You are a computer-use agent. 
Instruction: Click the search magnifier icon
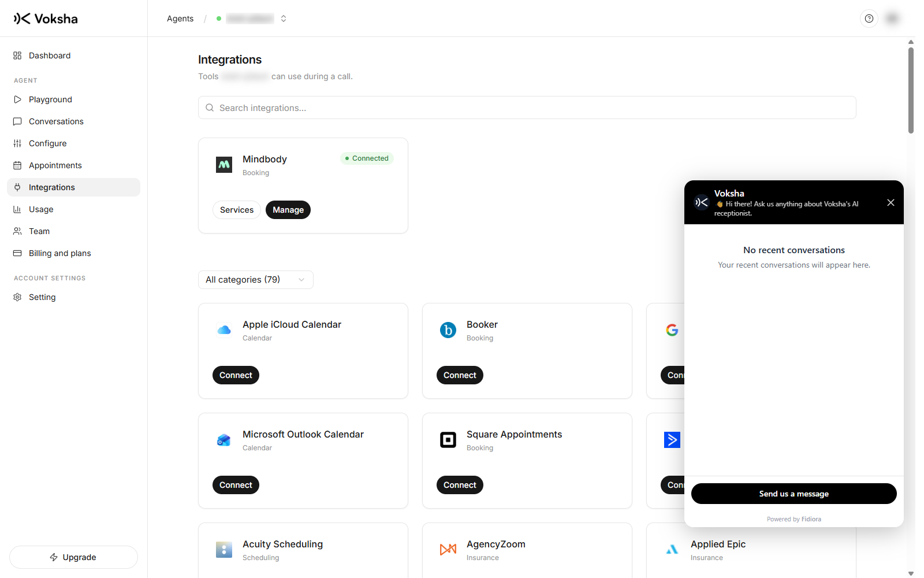tap(210, 108)
